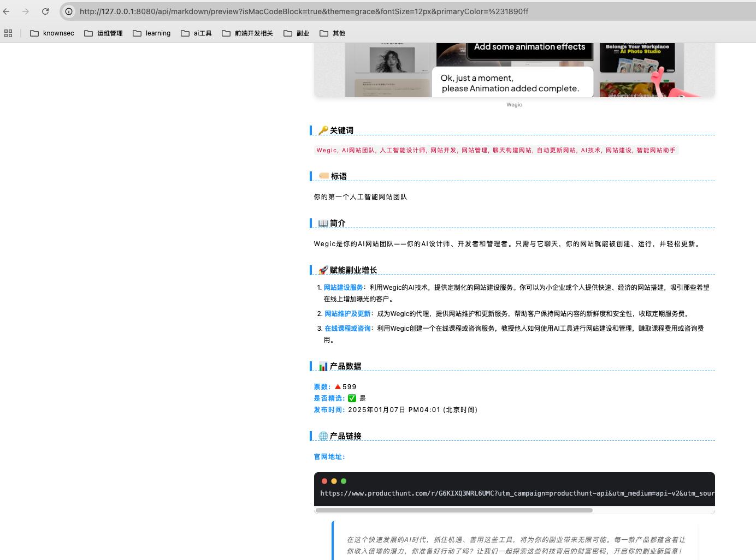Select the 标语 heading

(339, 176)
